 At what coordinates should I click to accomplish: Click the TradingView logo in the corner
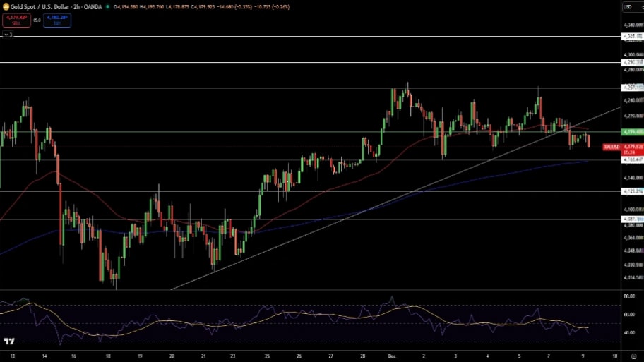click(9, 342)
